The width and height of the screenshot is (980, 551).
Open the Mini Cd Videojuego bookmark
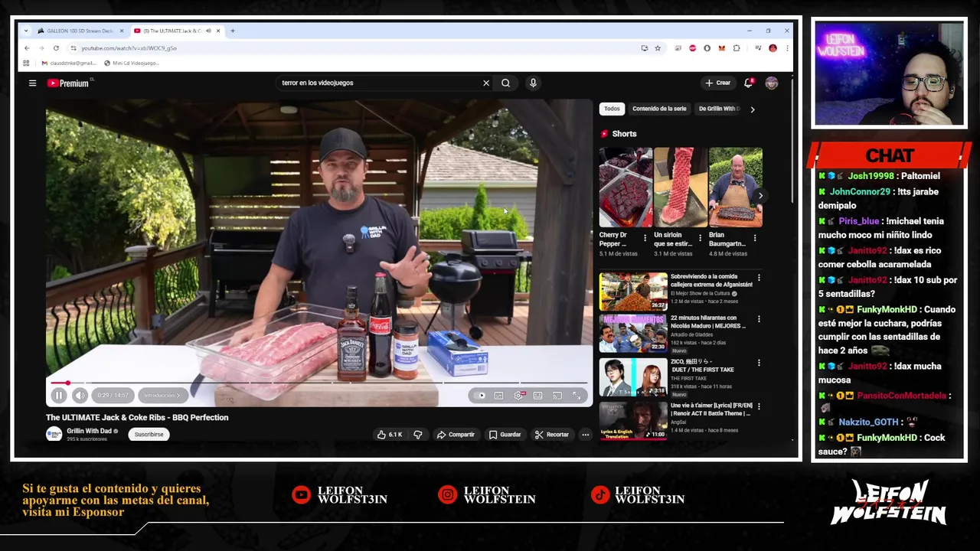[131, 64]
